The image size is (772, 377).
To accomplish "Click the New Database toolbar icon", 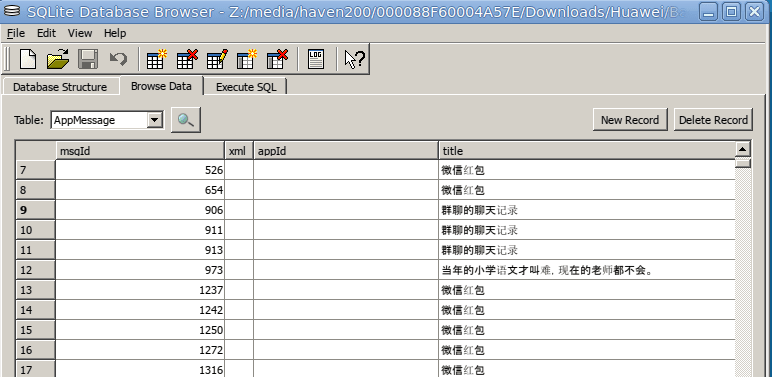I will [x=28, y=59].
